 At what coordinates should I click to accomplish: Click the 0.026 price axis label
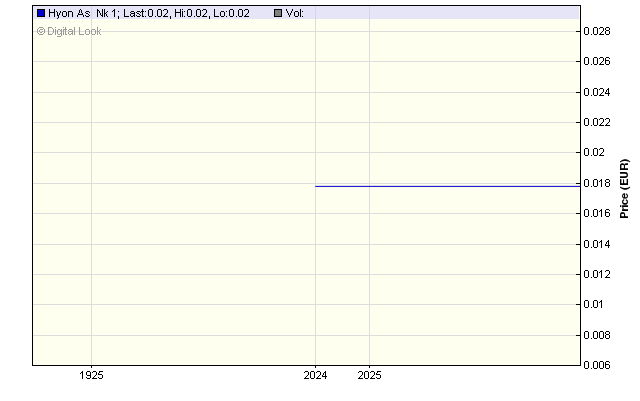coord(597,62)
